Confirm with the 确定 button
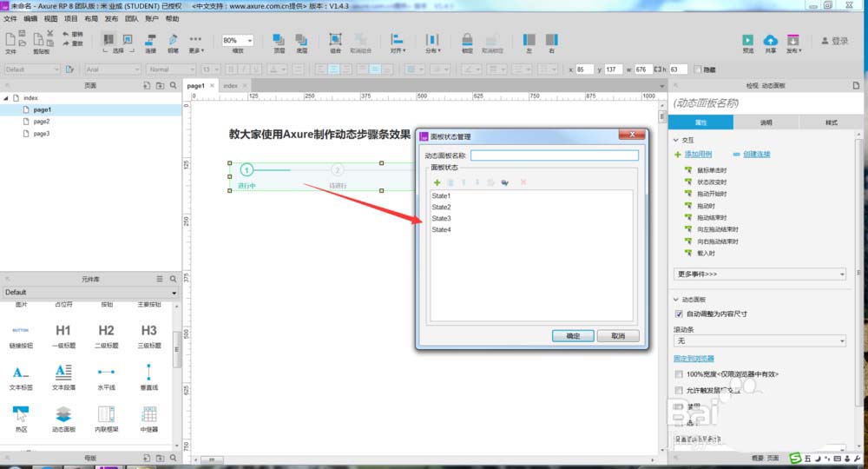Viewport: 868px width, 469px height. tap(573, 336)
